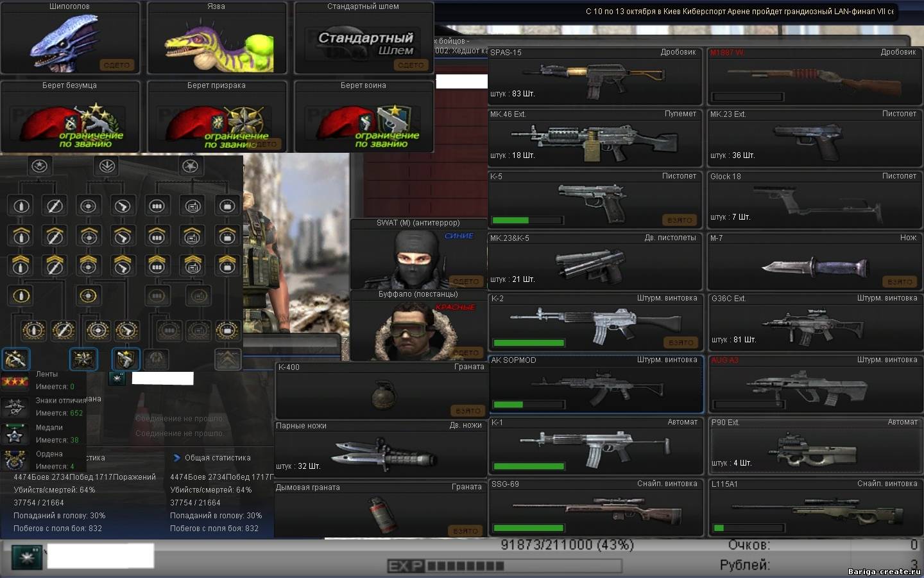
Task: Pick the plain-circle pistol skill icon
Action: tap(123, 206)
